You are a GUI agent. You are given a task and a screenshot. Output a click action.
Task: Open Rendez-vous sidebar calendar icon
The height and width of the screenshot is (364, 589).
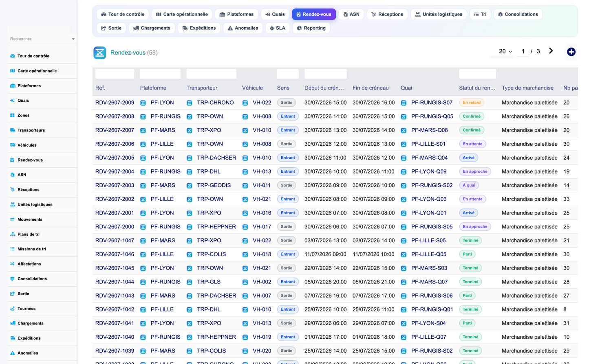(13, 160)
